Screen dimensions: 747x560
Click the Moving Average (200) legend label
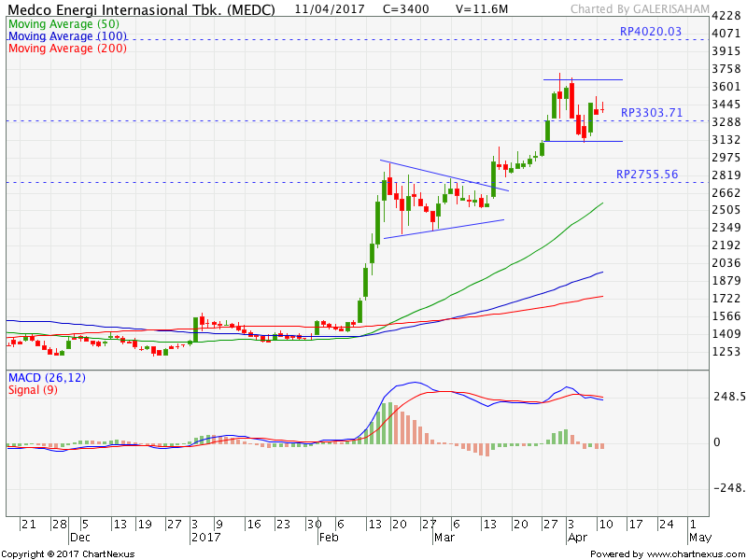click(66, 48)
